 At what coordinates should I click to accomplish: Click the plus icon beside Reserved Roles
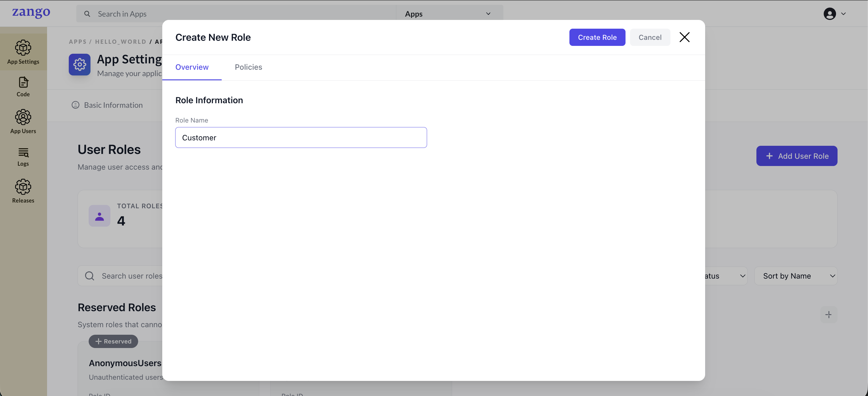click(828, 315)
